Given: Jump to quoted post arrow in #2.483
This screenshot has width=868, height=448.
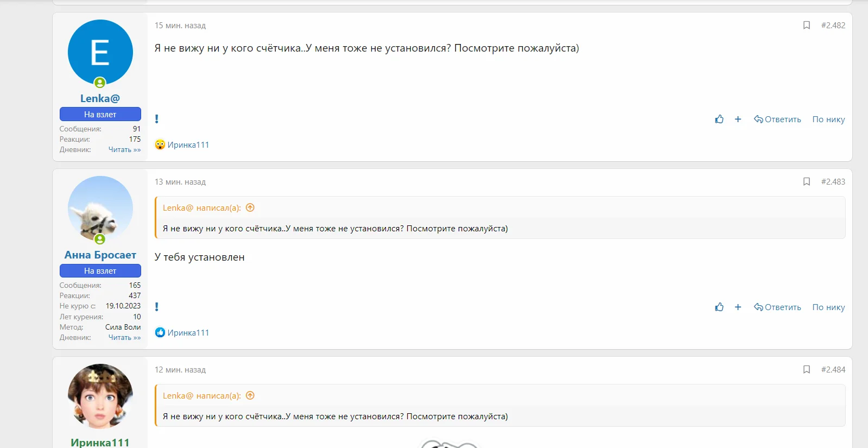Looking at the screenshot, I should pyautogui.click(x=250, y=207).
